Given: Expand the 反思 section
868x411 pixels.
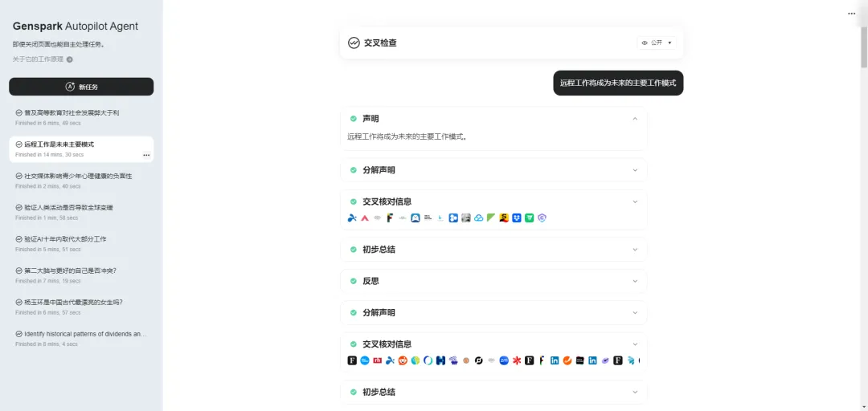Looking at the screenshot, I should [x=494, y=281].
